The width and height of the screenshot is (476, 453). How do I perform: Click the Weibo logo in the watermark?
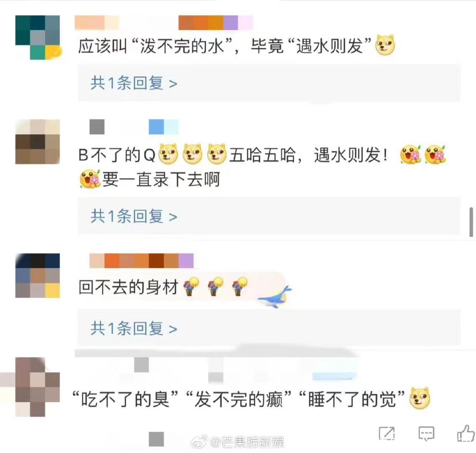click(x=199, y=442)
